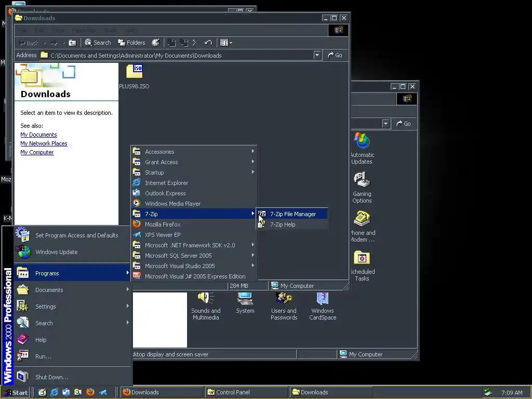The width and height of the screenshot is (532, 399).
Task: Expand the Startup submenu
Action: (194, 172)
